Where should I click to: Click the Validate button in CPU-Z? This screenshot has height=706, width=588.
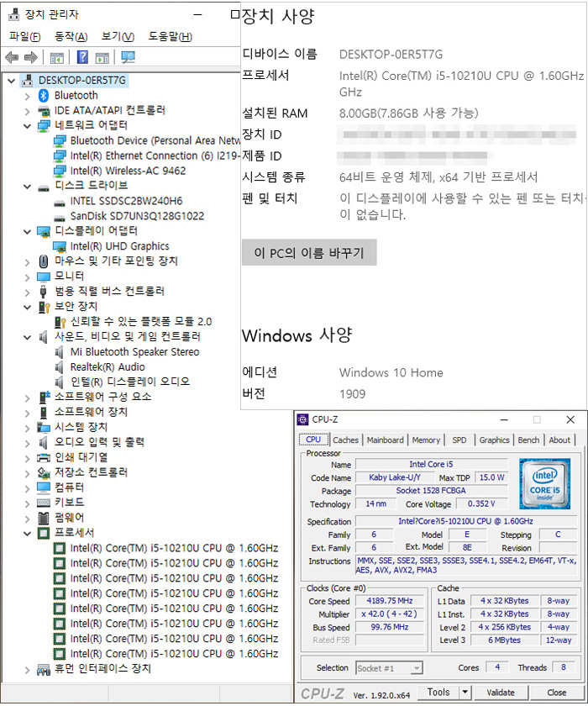pos(501,692)
